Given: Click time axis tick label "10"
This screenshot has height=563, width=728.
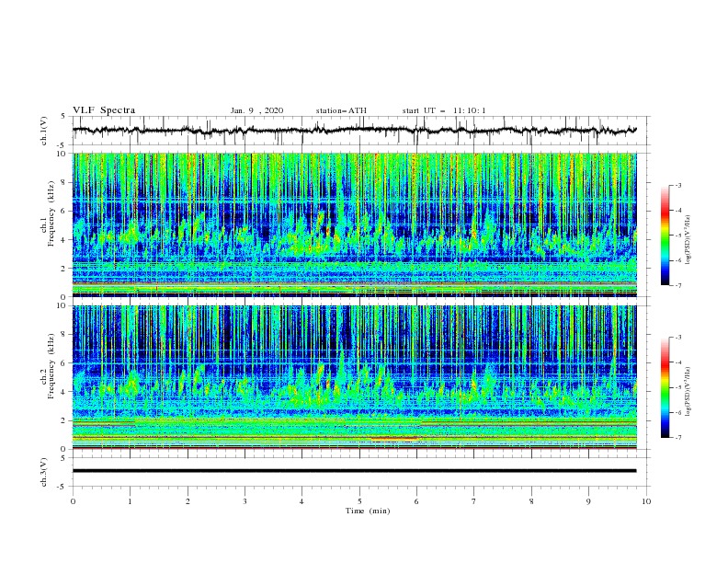Looking at the screenshot, I should [646, 501].
